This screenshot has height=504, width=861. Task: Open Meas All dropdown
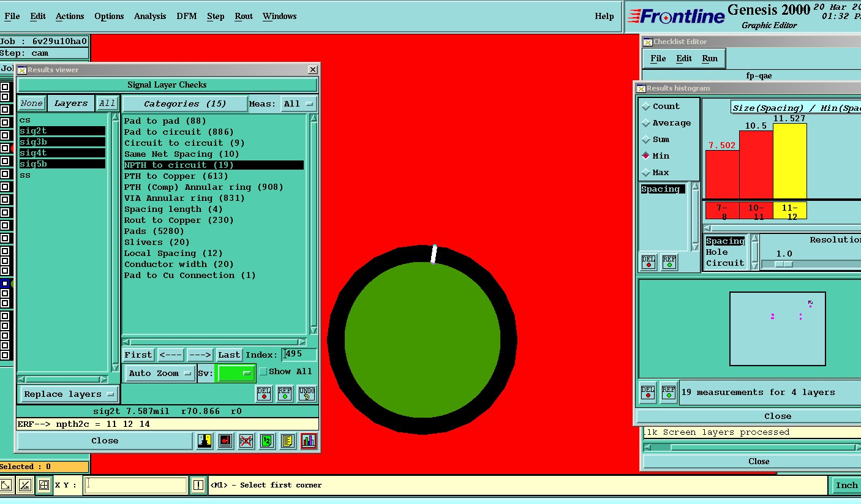(x=298, y=103)
